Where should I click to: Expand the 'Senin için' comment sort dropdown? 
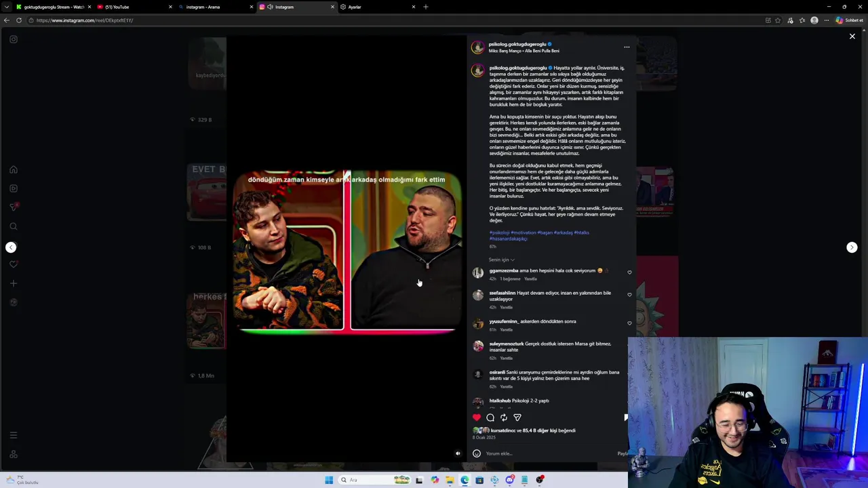click(502, 260)
